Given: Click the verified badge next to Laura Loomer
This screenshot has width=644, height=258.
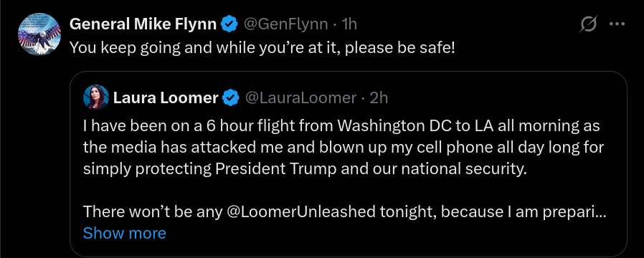Looking at the screenshot, I should click(x=231, y=98).
